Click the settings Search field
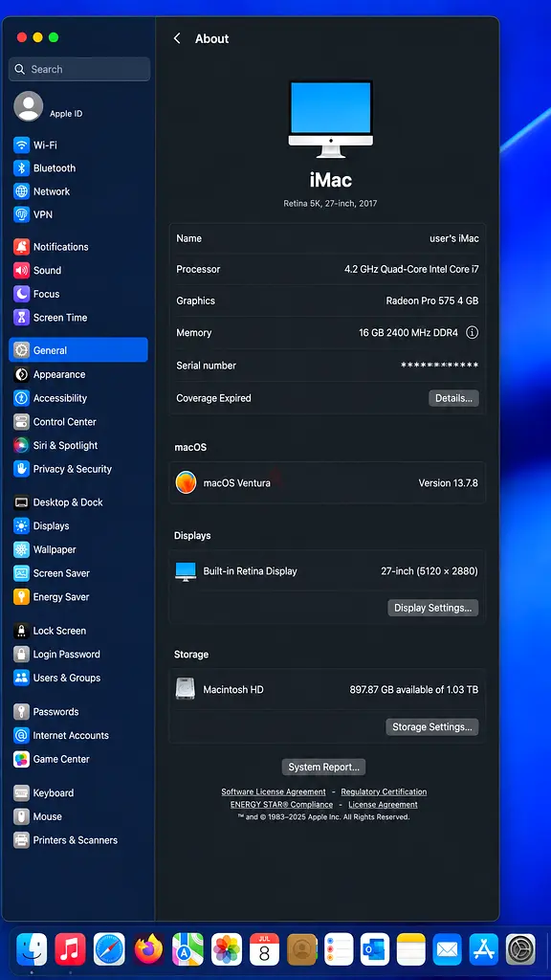This screenshot has width=551, height=980. [x=79, y=69]
